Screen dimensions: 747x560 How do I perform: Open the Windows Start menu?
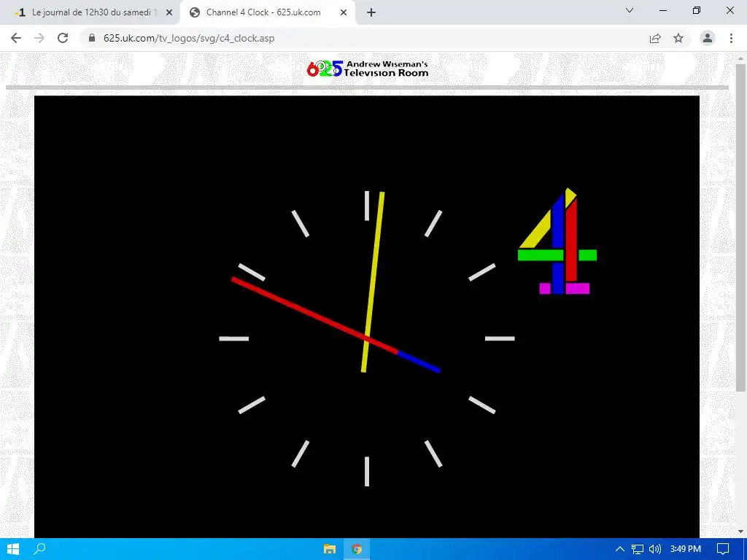pyautogui.click(x=13, y=549)
